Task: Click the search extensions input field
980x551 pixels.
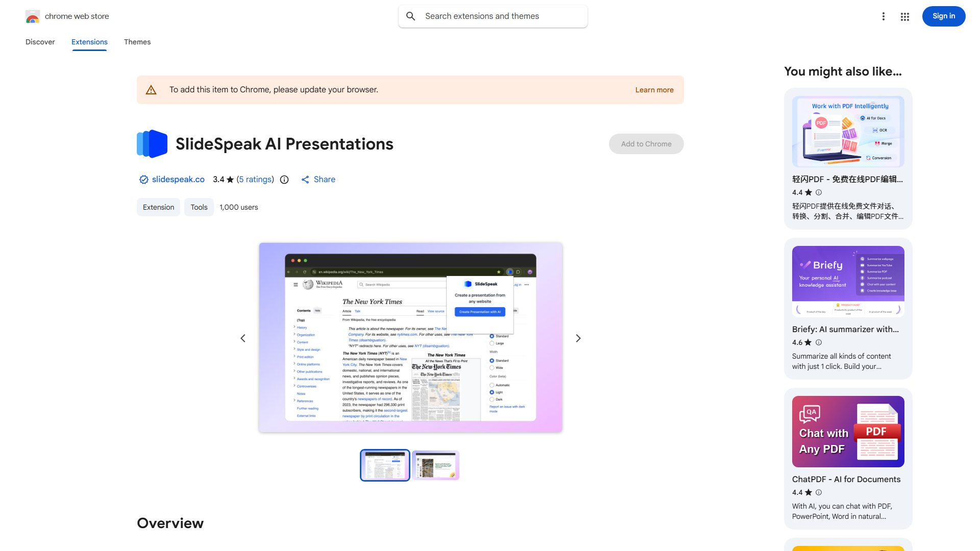Action: pyautogui.click(x=493, y=16)
